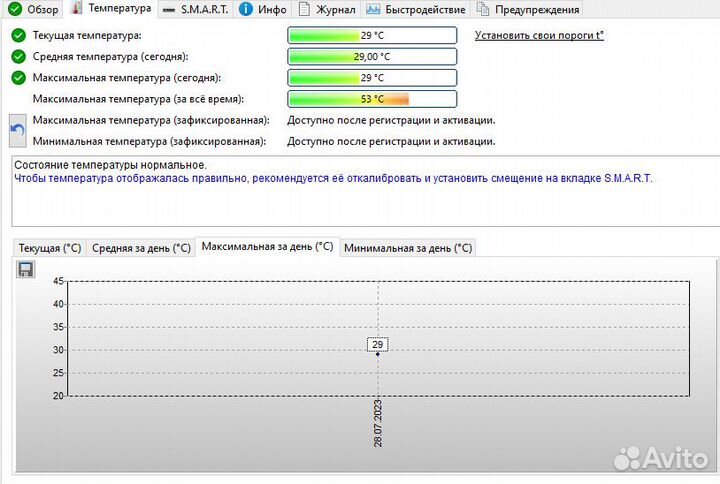The width and height of the screenshot is (720, 484).
Task: Click the chart icon on Быстродействие tab
Action: click(x=373, y=9)
